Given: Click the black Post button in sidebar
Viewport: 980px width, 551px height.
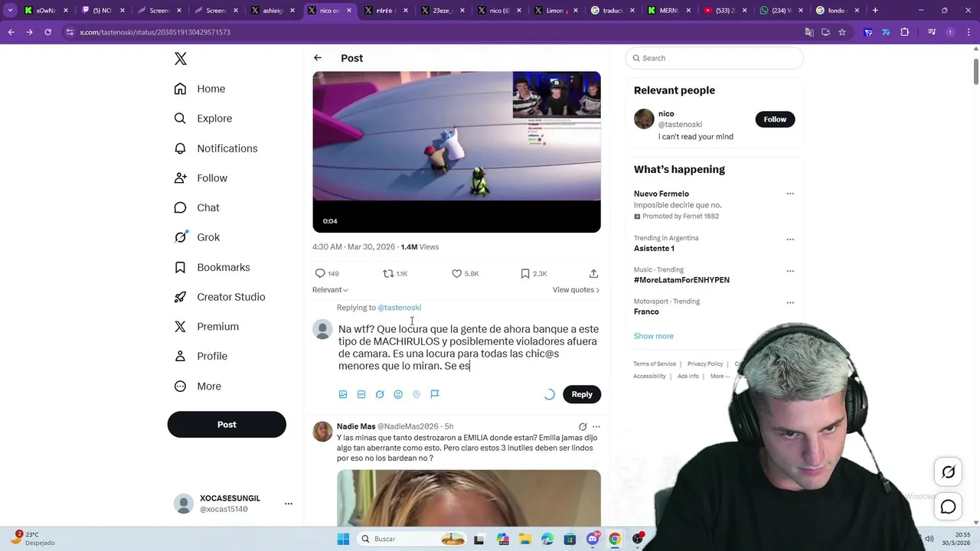Looking at the screenshot, I should click(x=227, y=425).
